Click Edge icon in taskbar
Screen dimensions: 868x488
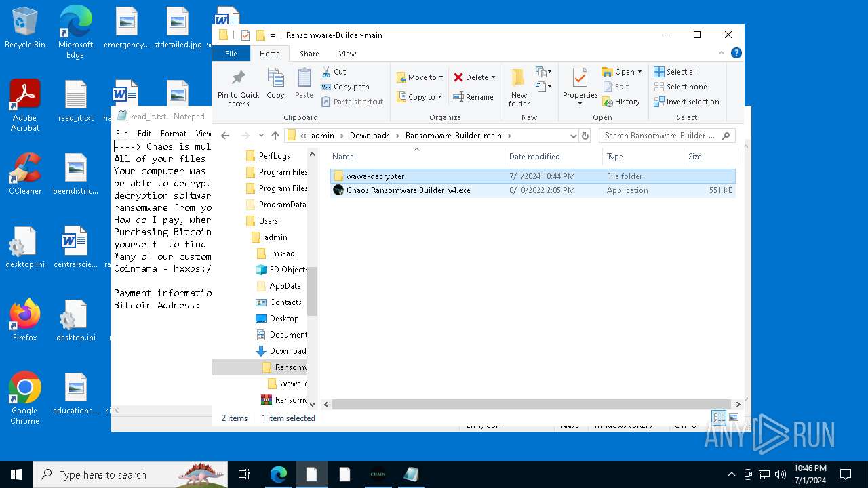pyautogui.click(x=279, y=474)
